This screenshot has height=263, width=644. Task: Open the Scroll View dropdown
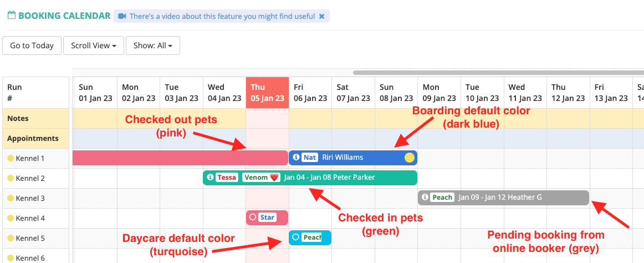pos(93,45)
